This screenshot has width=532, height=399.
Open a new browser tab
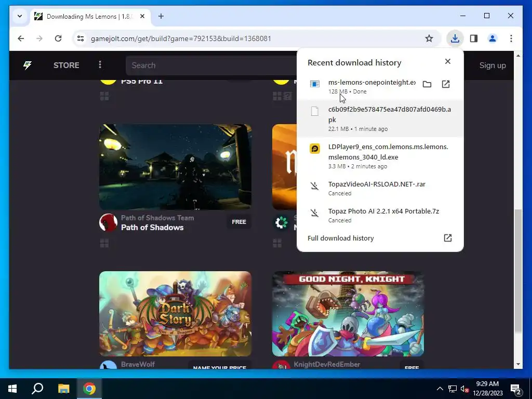click(161, 16)
